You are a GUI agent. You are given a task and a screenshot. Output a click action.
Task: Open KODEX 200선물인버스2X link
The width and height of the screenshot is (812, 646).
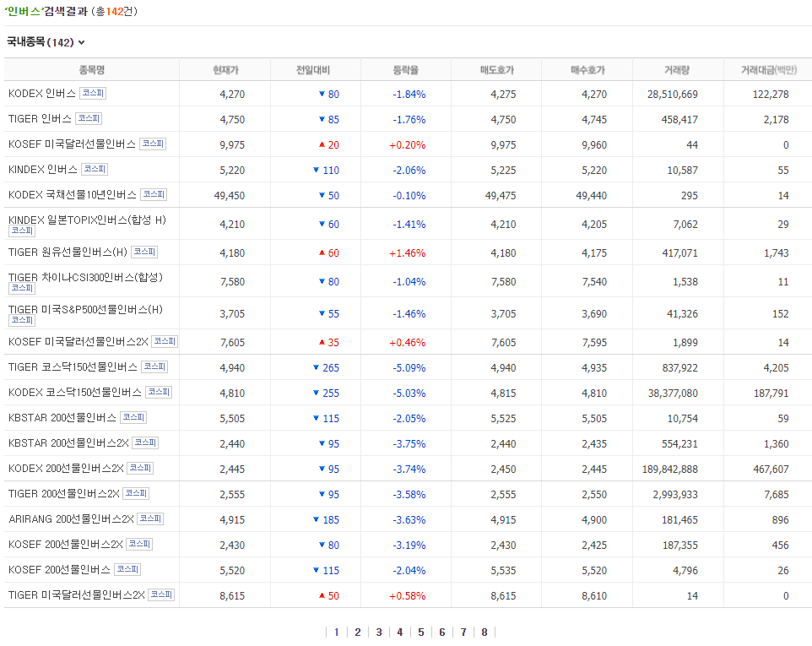pos(66,469)
